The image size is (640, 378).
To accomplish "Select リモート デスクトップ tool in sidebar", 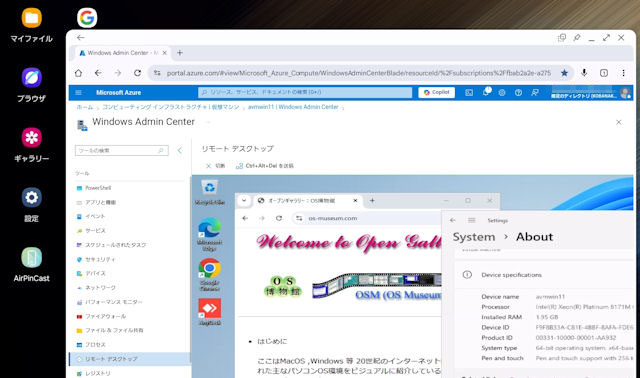I will click(129, 359).
